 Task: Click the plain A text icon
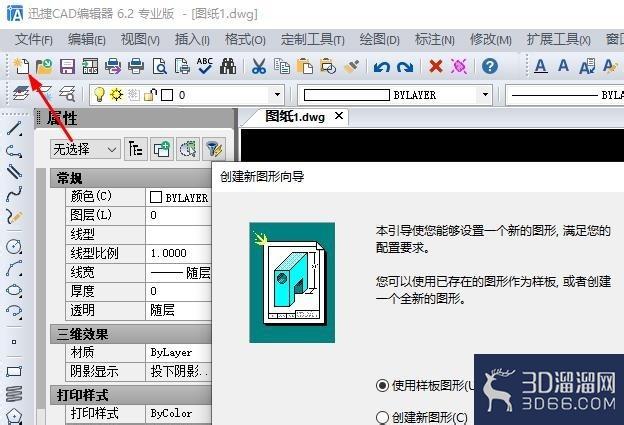pyautogui.click(x=563, y=66)
